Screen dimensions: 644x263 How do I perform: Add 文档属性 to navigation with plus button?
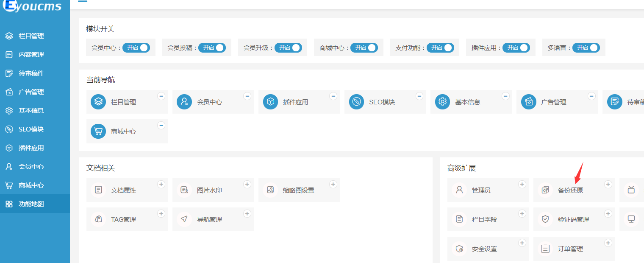coord(161,185)
